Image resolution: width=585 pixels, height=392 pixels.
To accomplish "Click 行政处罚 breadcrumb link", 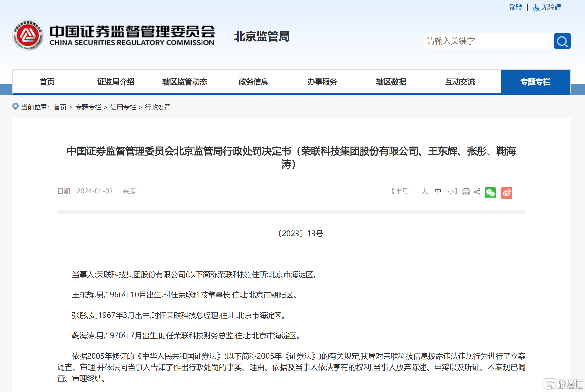I will [x=158, y=107].
